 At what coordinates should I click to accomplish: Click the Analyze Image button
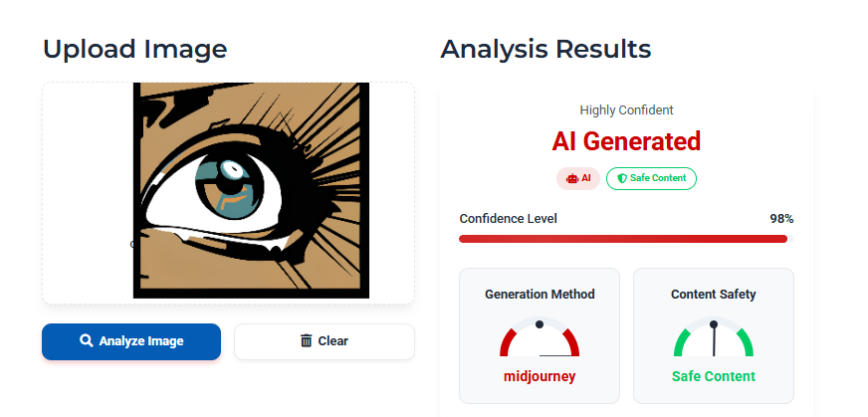131,341
